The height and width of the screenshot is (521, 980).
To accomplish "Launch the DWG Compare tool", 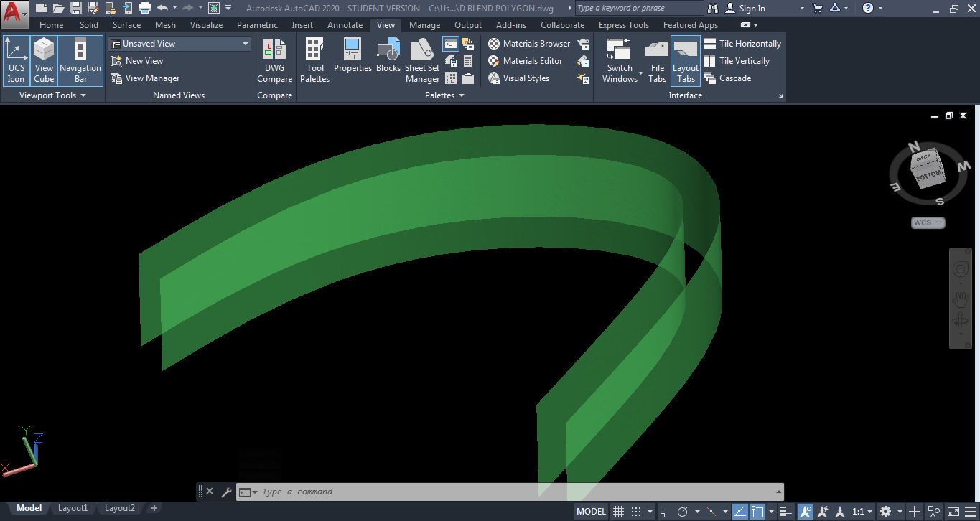I will click(274, 61).
